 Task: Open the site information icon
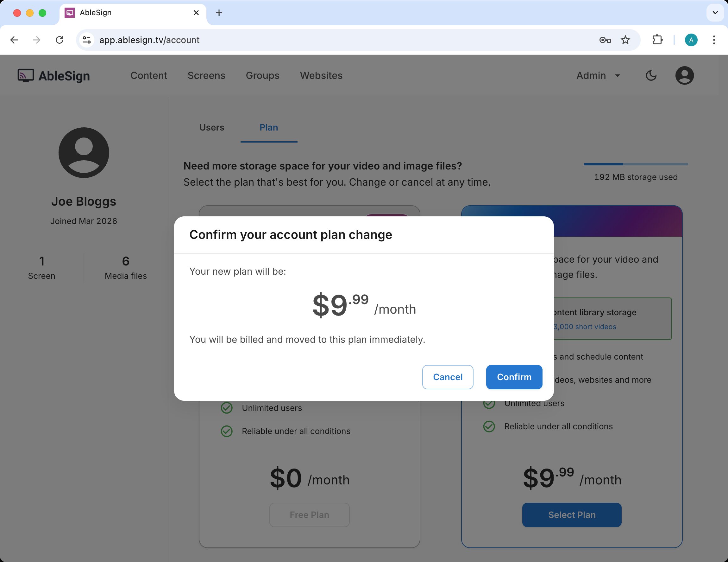click(x=87, y=40)
